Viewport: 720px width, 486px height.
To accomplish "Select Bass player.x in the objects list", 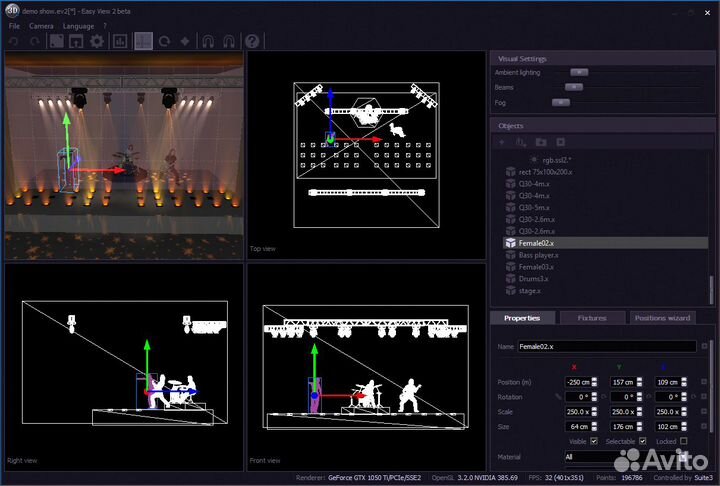I will [538, 255].
